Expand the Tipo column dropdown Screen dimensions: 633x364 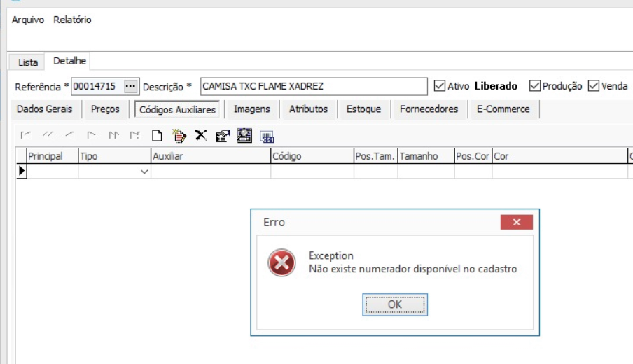144,171
